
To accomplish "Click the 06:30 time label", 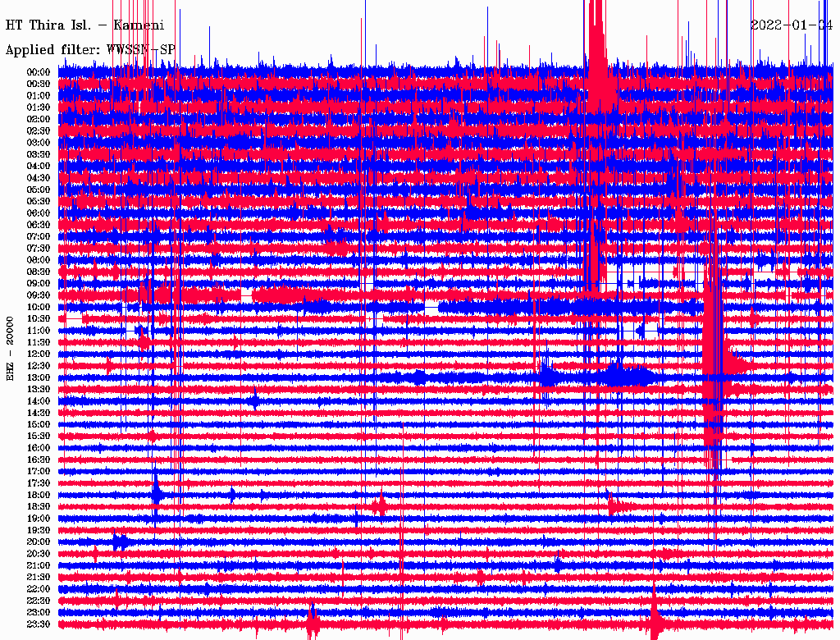I will [x=39, y=225].
